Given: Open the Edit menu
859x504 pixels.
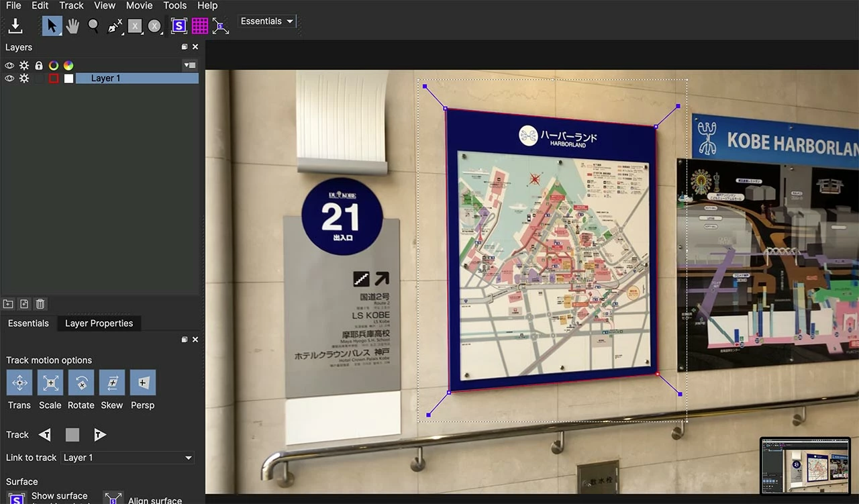Looking at the screenshot, I should pos(40,5).
